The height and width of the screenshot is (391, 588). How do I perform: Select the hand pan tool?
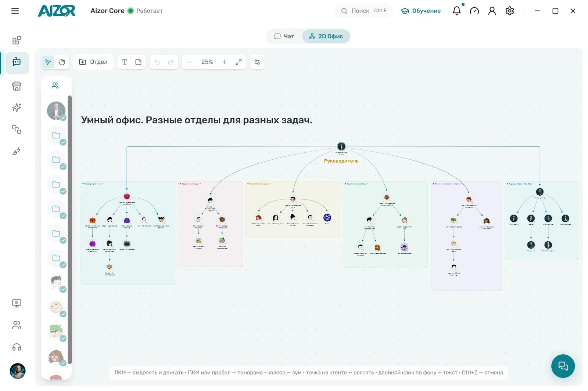click(62, 62)
